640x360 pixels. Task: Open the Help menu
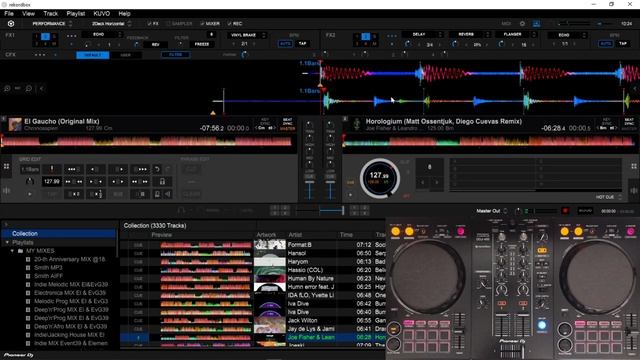point(124,13)
